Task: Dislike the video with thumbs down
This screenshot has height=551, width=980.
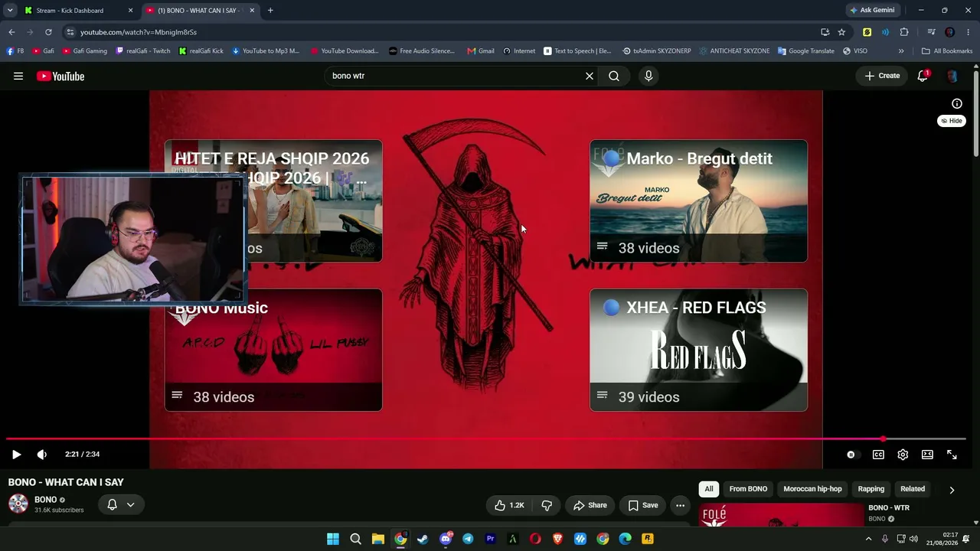Action: 547,505
